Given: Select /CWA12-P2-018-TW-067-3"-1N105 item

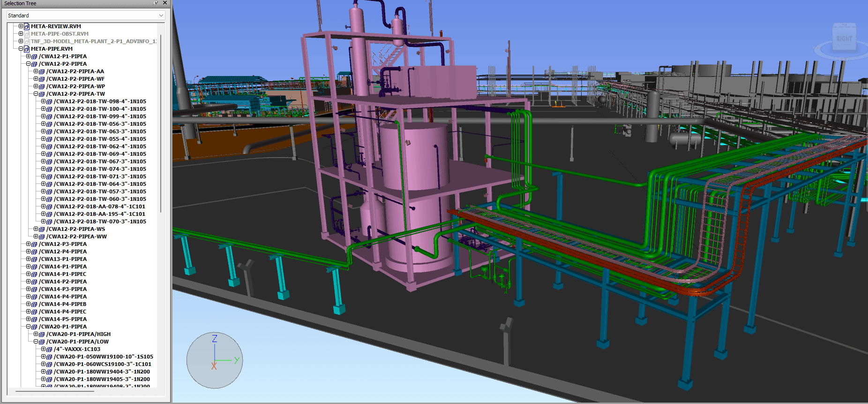Looking at the screenshot, I should [100, 161].
